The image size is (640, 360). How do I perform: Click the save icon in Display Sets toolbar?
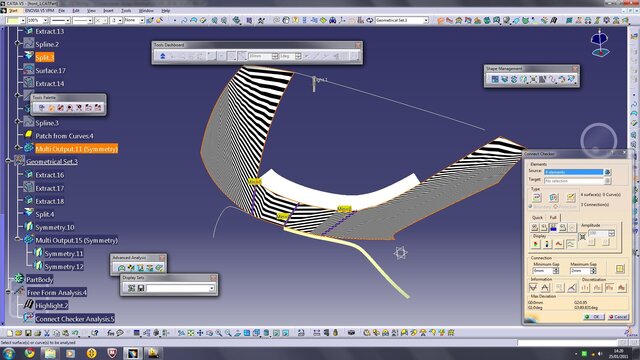pos(141,288)
